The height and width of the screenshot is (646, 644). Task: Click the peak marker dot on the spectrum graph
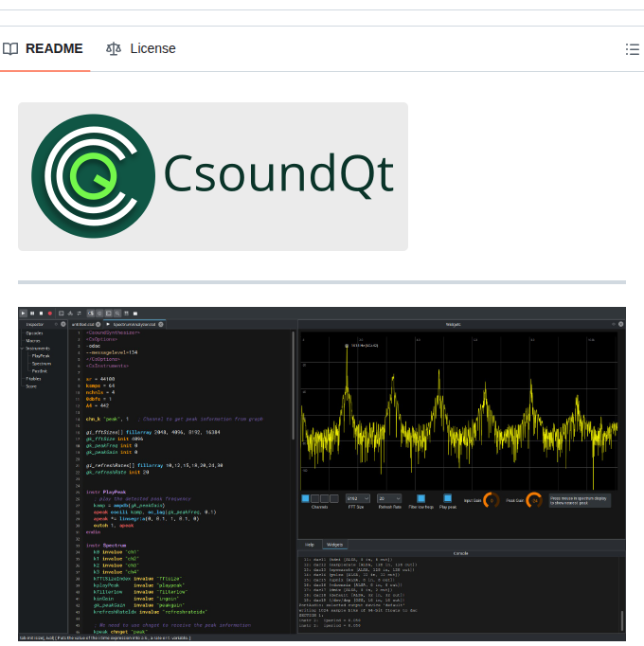pyautogui.click(x=347, y=346)
